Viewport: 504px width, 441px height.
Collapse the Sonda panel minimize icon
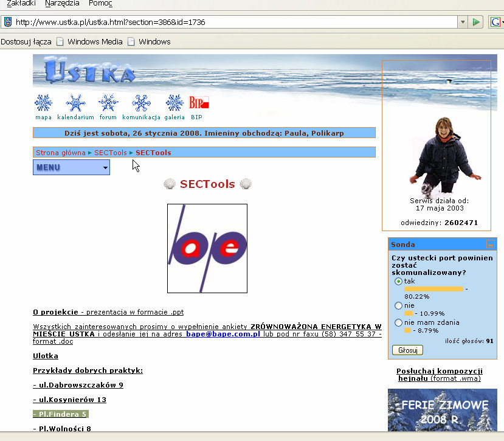coord(491,245)
